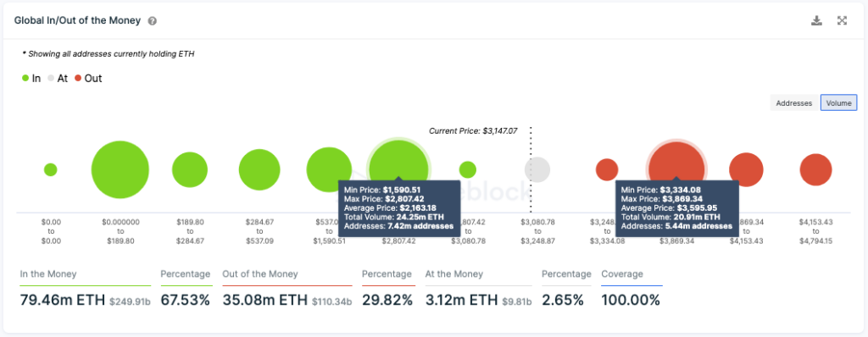Click Global In/Out of the Money title
The image size is (868, 337).
coord(78,21)
